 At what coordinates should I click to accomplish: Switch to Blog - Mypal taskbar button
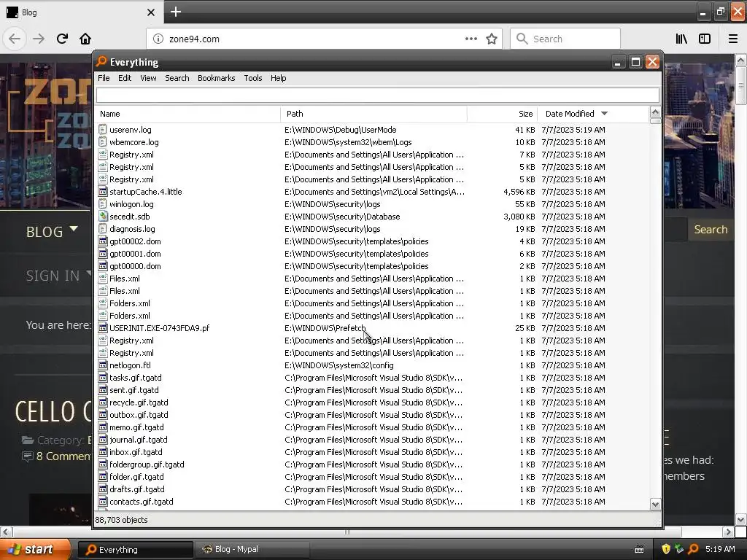pos(252,550)
